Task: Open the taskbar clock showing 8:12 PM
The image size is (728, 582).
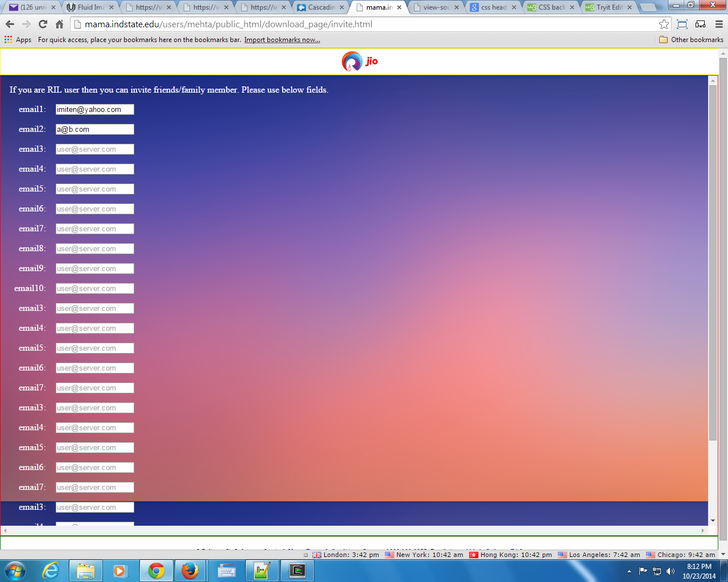Action: [699, 571]
